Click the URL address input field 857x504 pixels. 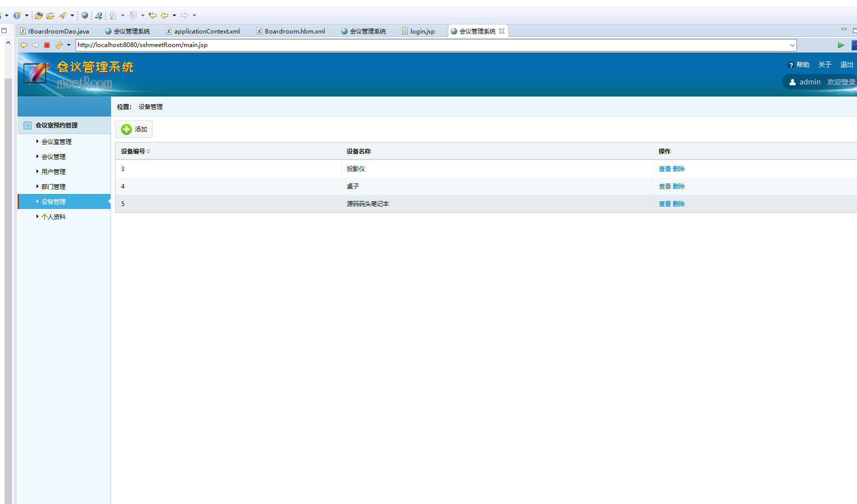tap(430, 45)
